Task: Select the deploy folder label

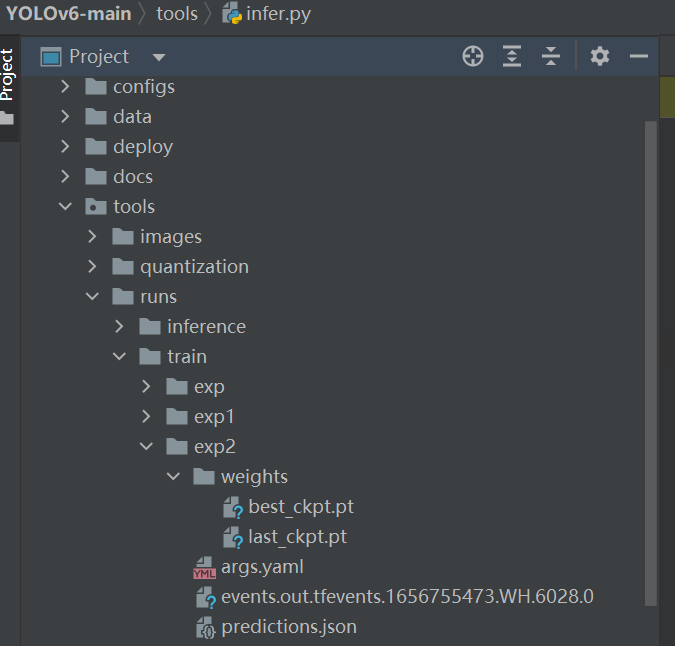Action: tap(143, 147)
